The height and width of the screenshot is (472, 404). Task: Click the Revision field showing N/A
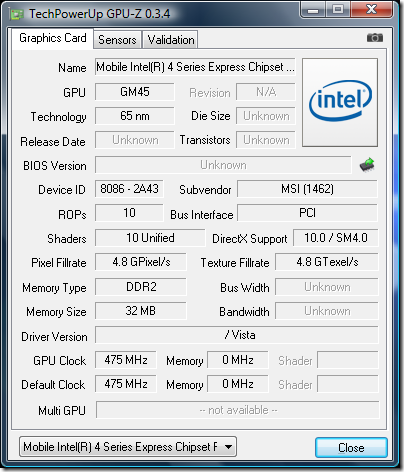pos(266,92)
